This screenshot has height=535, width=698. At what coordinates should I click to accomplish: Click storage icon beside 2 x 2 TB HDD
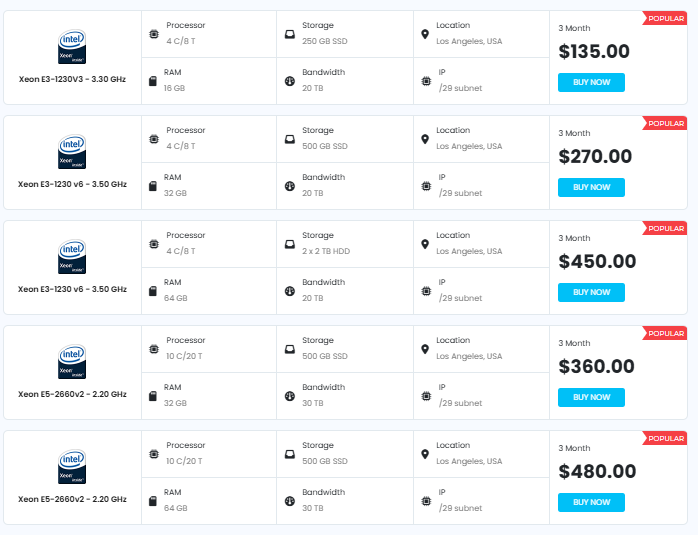pyautogui.click(x=290, y=244)
